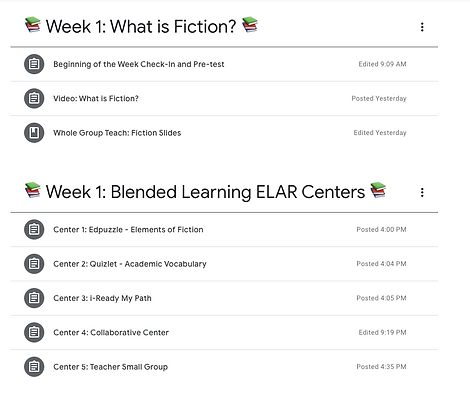This screenshot has width=470, height=396.
Task: Click assignment icon beside Beginning of the Week Check-In
Action: 34,64
